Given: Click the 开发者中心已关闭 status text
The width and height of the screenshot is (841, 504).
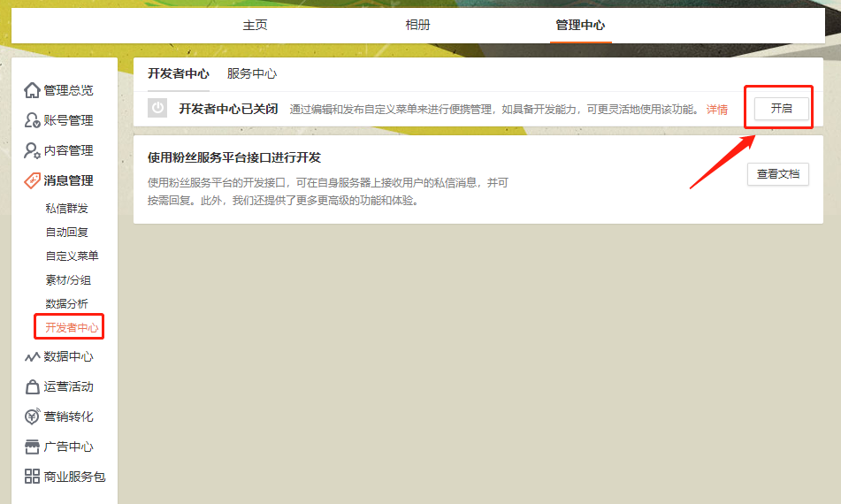Looking at the screenshot, I should click(x=228, y=109).
